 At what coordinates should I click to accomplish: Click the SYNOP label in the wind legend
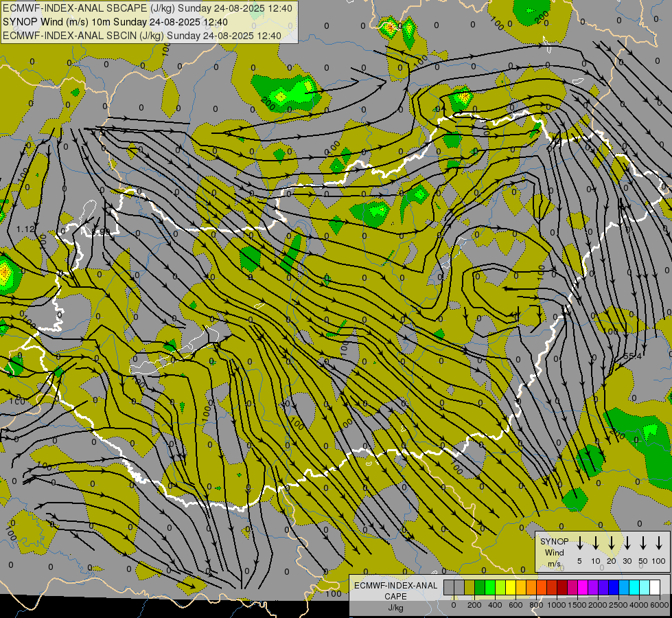click(555, 541)
